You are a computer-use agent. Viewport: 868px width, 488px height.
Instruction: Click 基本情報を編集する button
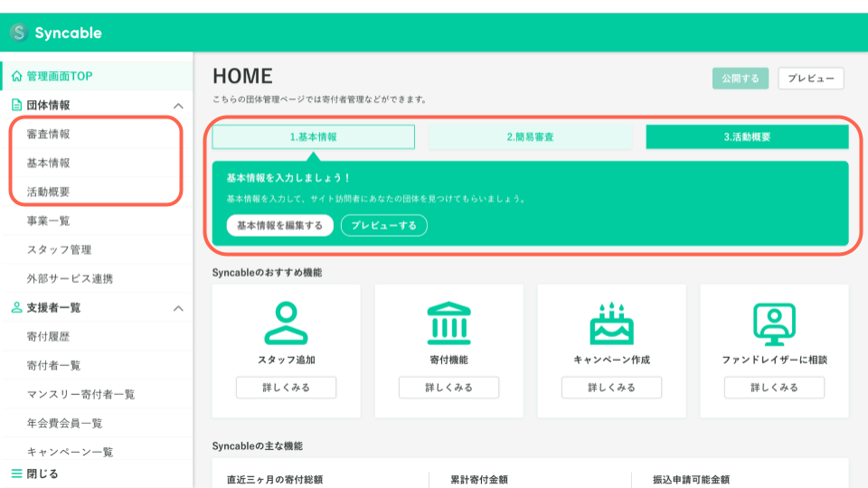pos(279,225)
